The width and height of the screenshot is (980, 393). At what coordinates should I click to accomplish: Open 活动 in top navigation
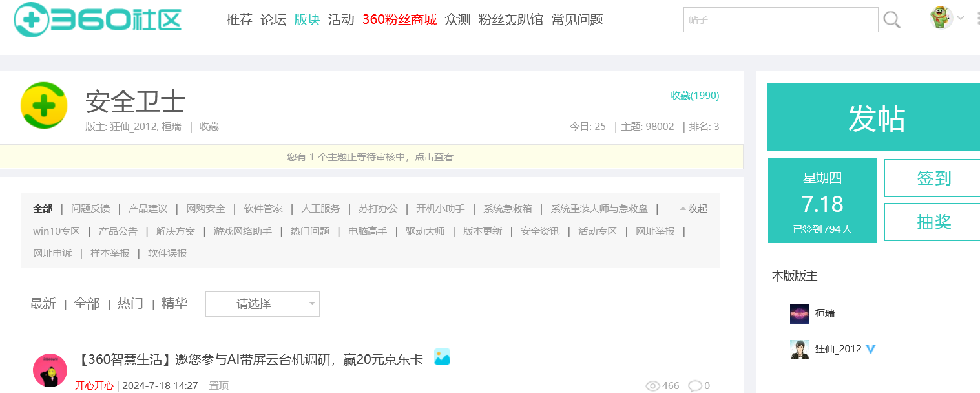coord(341,20)
